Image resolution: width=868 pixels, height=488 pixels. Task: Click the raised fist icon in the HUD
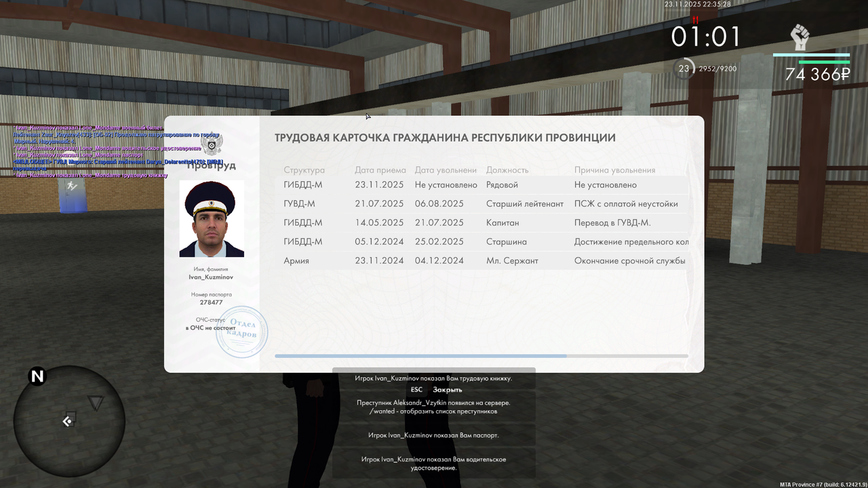(800, 37)
